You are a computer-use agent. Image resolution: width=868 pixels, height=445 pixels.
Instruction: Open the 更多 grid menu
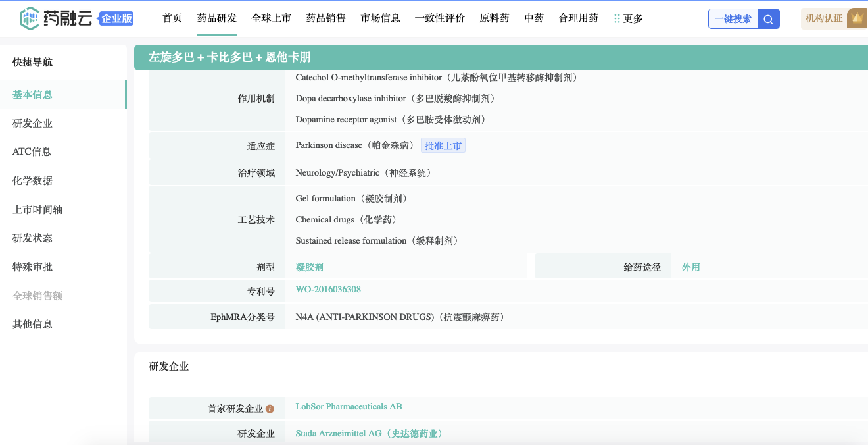pyautogui.click(x=628, y=18)
